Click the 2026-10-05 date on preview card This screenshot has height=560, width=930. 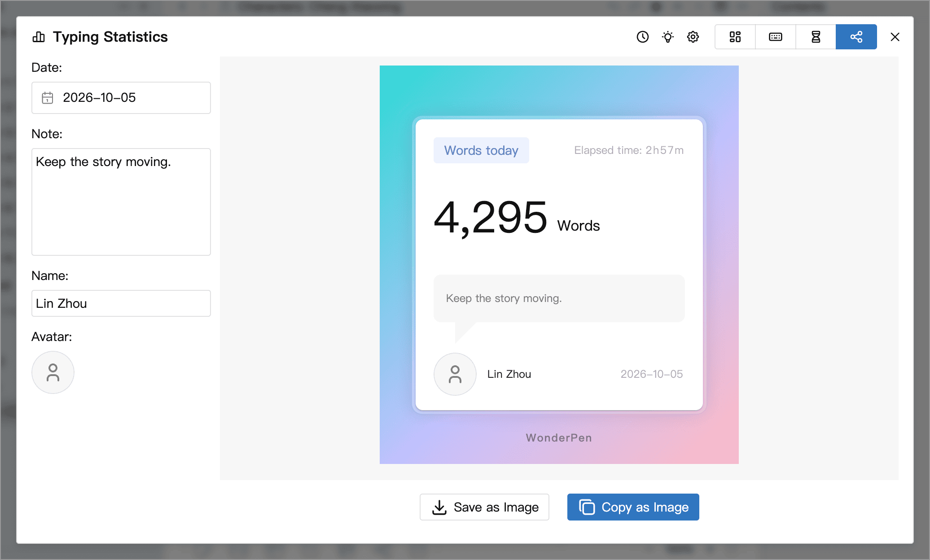click(x=652, y=374)
